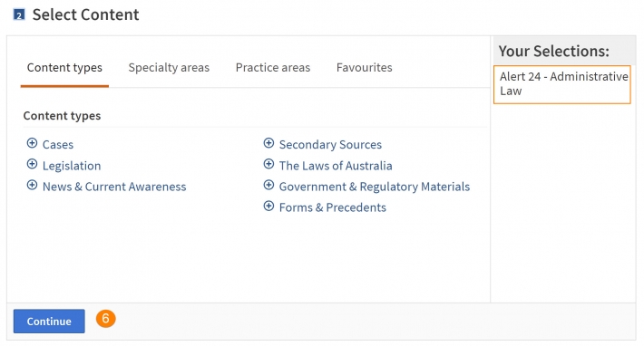Click the step 2 number icon
The image size is (644, 346).
[19, 15]
